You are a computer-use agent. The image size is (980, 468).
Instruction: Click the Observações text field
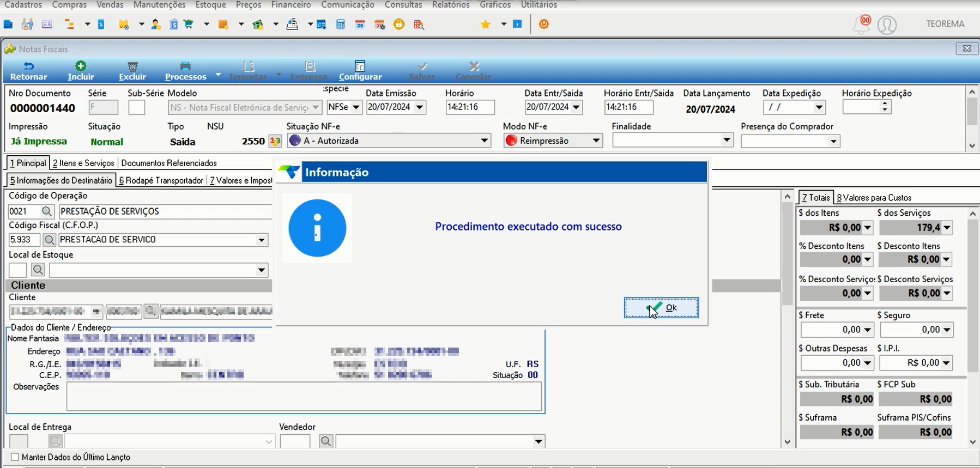[304, 396]
